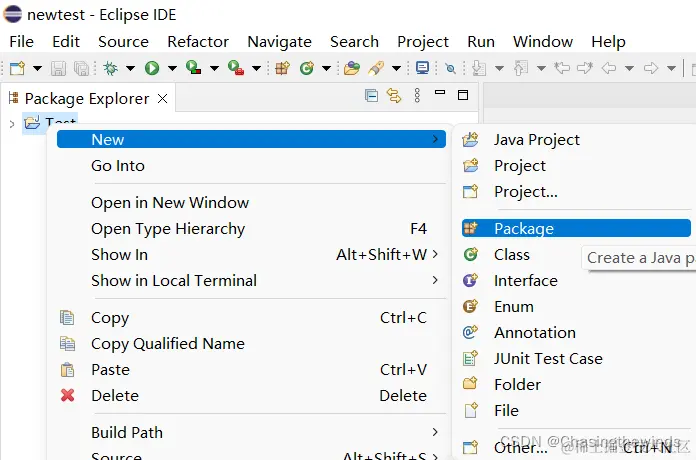Expand the Test project tree node

[12, 124]
